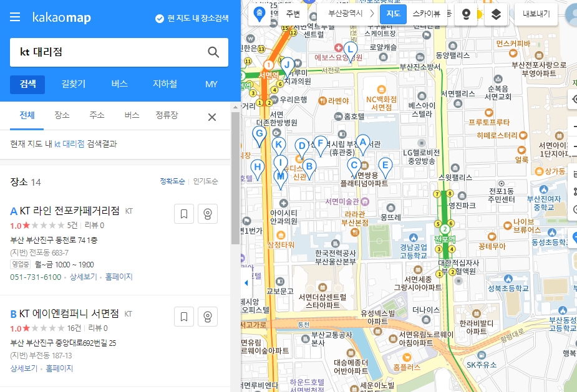The image size is (577, 392).
Task: Select the 검색 tab
Action: coord(27,84)
